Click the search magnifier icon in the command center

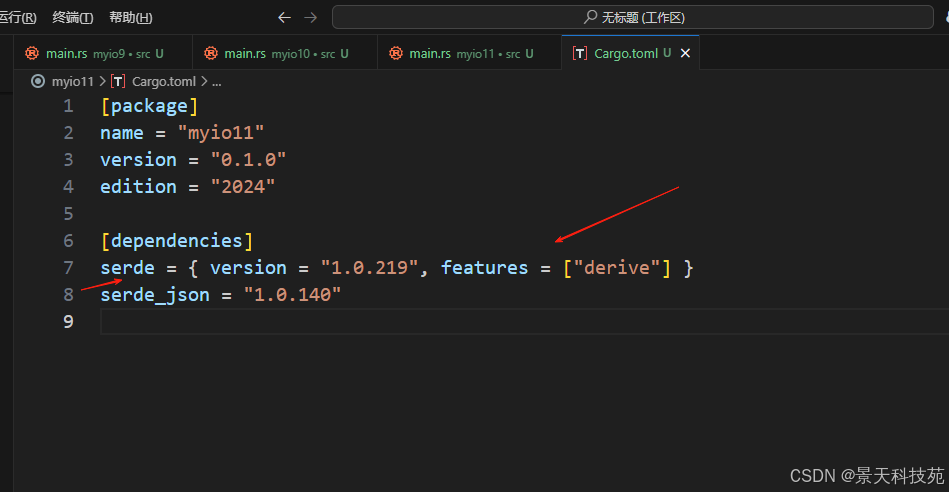point(590,17)
